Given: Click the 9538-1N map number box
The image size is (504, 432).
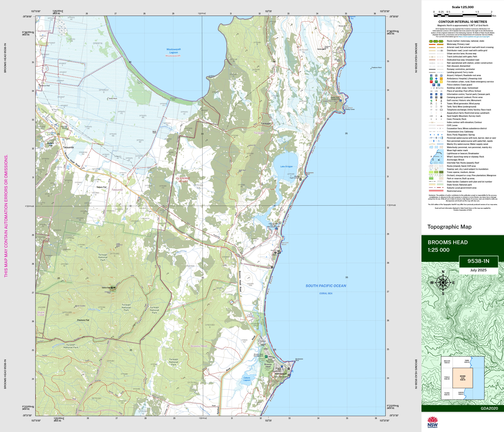Looking at the screenshot, I should (478, 261).
